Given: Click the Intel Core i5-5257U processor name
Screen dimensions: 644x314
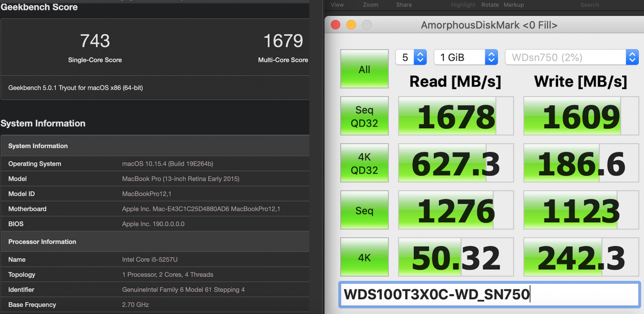Looking at the screenshot, I should (x=150, y=260).
